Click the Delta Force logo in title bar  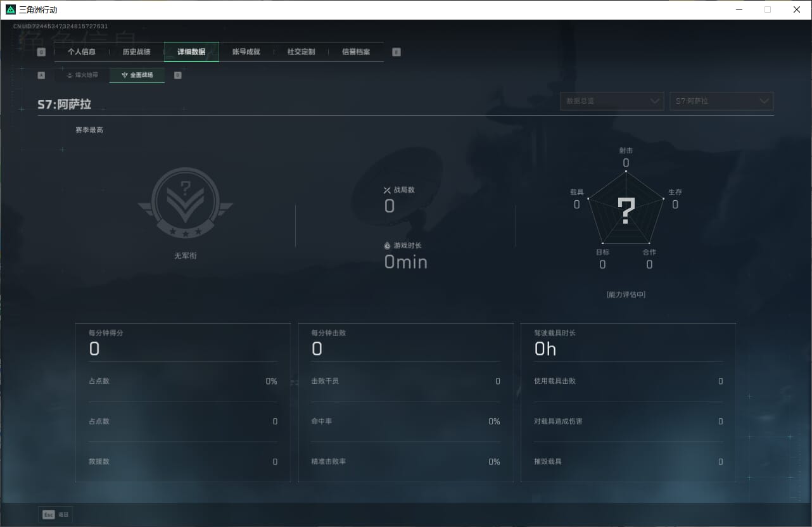pyautogui.click(x=10, y=10)
